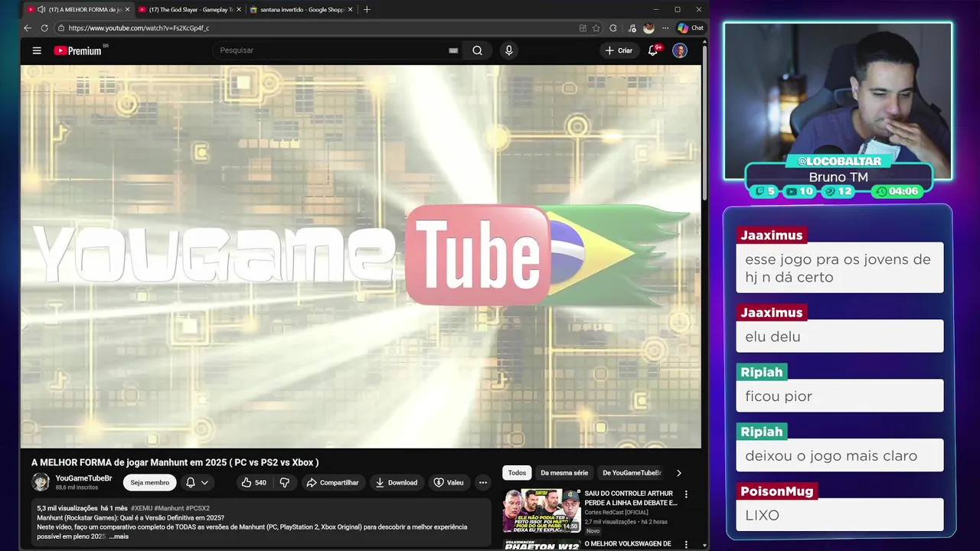Viewport: 980px width, 551px height.
Task: Open O MELHOR VOLKSWAGEN DE video title
Action: [x=628, y=544]
